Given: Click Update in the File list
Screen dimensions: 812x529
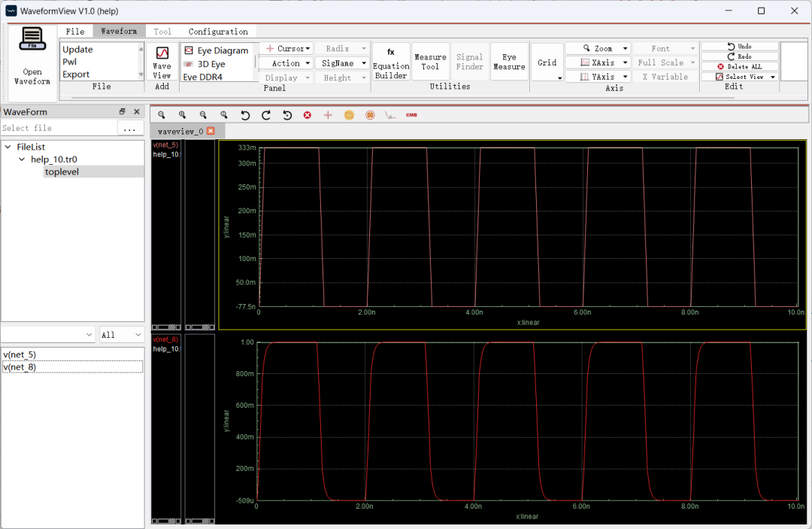Looking at the screenshot, I should click(x=77, y=49).
